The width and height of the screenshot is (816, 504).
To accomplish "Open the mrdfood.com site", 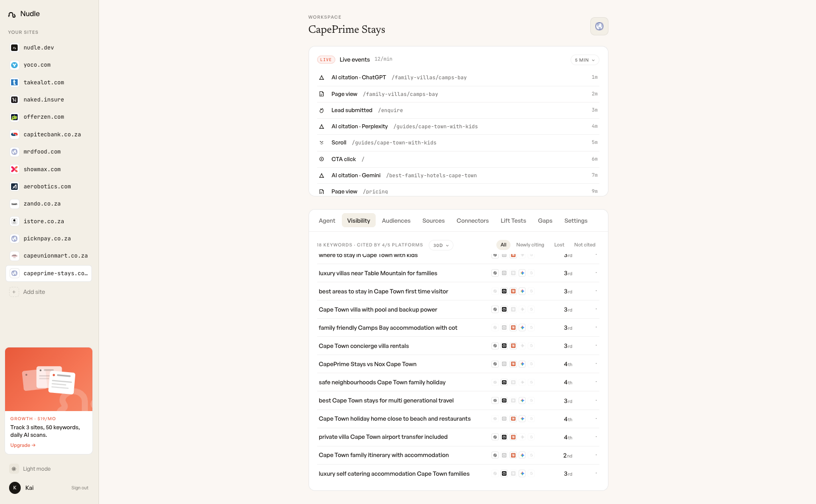I will click(x=48, y=152).
